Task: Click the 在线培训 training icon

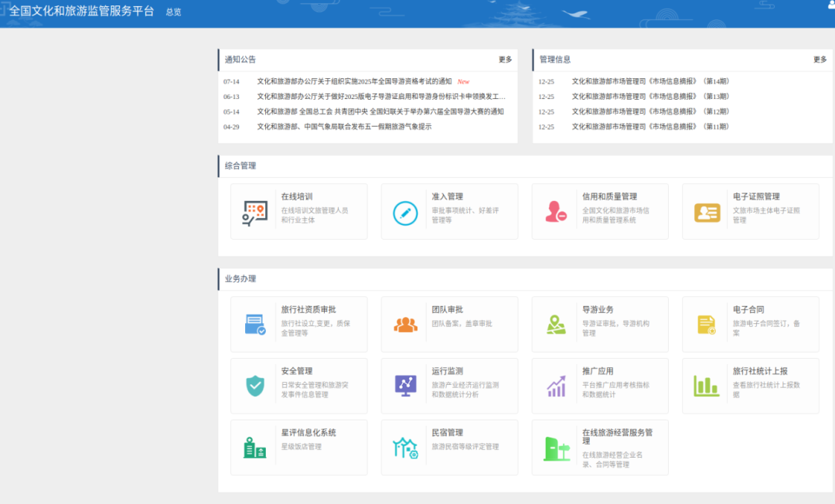Action: [254, 213]
